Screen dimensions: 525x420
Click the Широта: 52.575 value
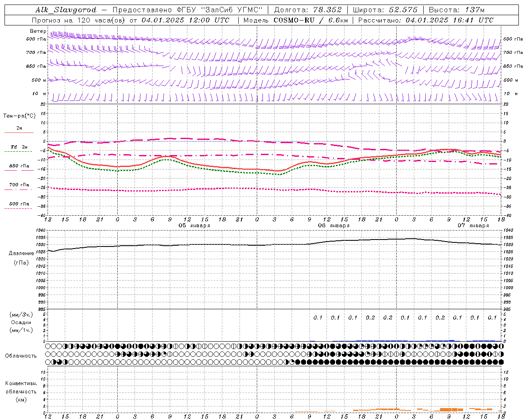tap(385, 10)
